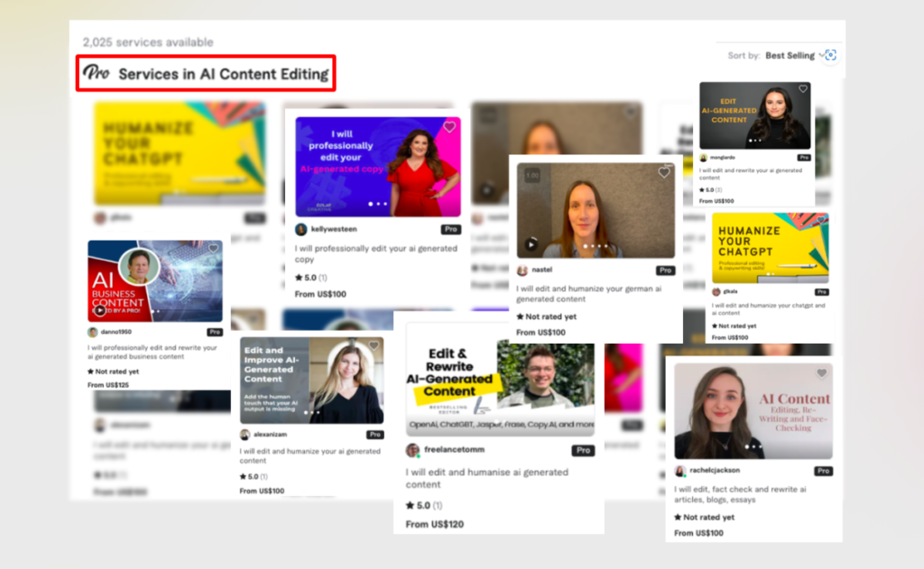Open the Best Selling sort dropdown
The width and height of the screenshot is (924, 569).
tap(794, 55)
